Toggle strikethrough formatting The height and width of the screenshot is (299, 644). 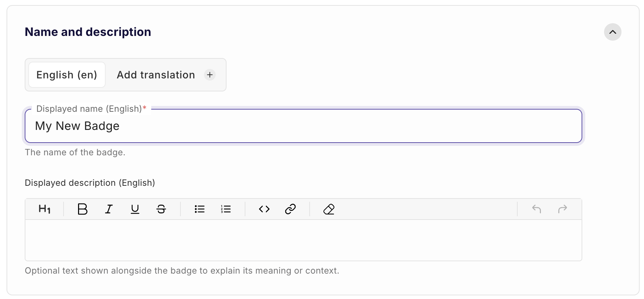click(x=161, y=209)
